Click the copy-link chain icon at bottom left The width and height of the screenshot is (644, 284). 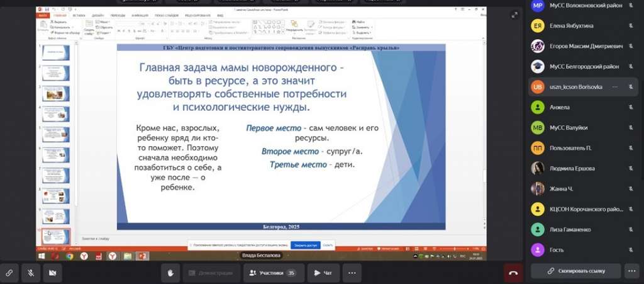pos(9,273)
